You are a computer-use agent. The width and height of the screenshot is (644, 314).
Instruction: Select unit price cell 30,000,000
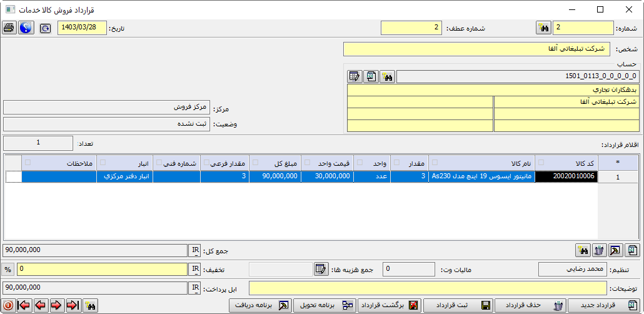tap(327, 177)
